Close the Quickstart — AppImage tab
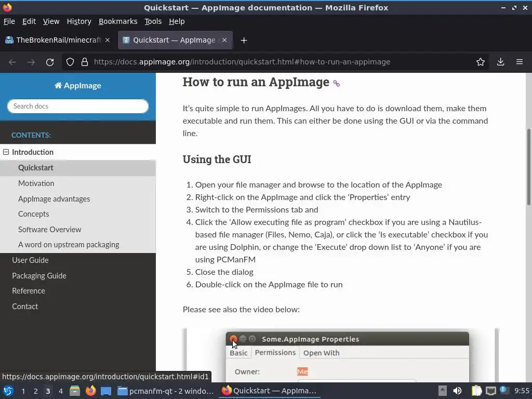Image resolution: width=532 pixels, height=399 pixels. point(224,40)
